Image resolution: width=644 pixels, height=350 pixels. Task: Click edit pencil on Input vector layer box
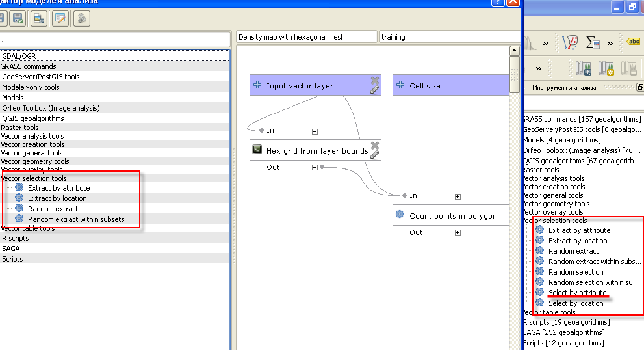(374, 90)
